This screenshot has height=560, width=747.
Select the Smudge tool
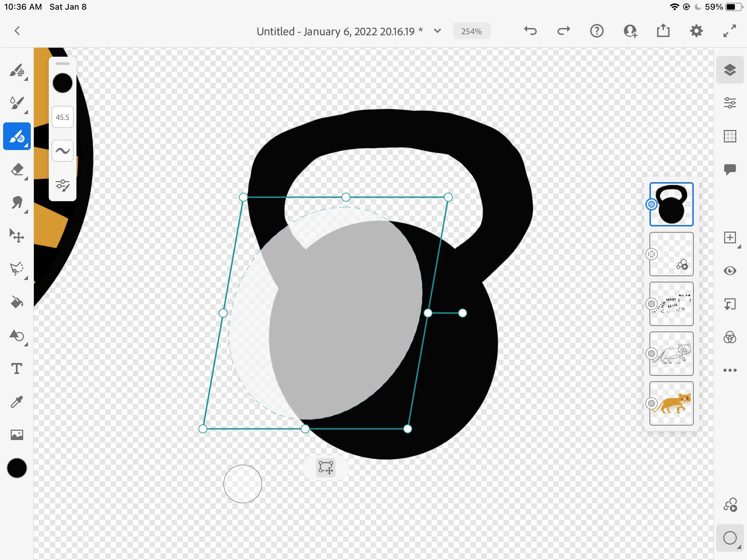tap(17, 203)
